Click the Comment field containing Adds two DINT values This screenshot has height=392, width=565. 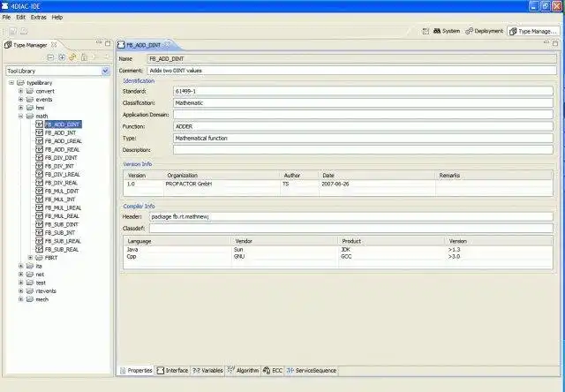point(351,71)
